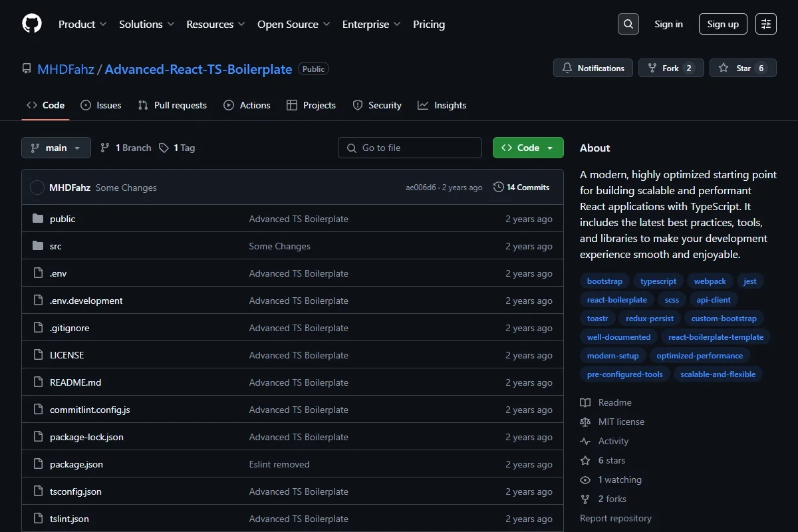Open the 14 Commits history

click(x=521, y=188)
